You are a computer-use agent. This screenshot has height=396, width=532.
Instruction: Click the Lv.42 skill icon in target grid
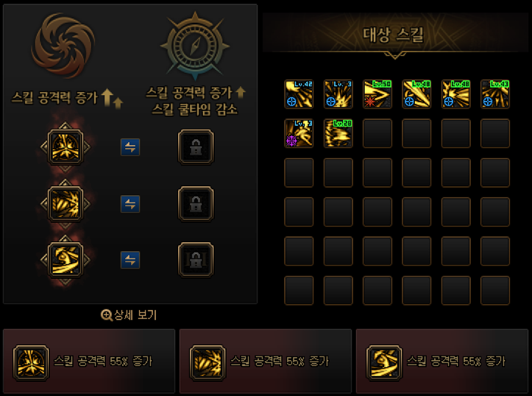click(x=299, y=94)
